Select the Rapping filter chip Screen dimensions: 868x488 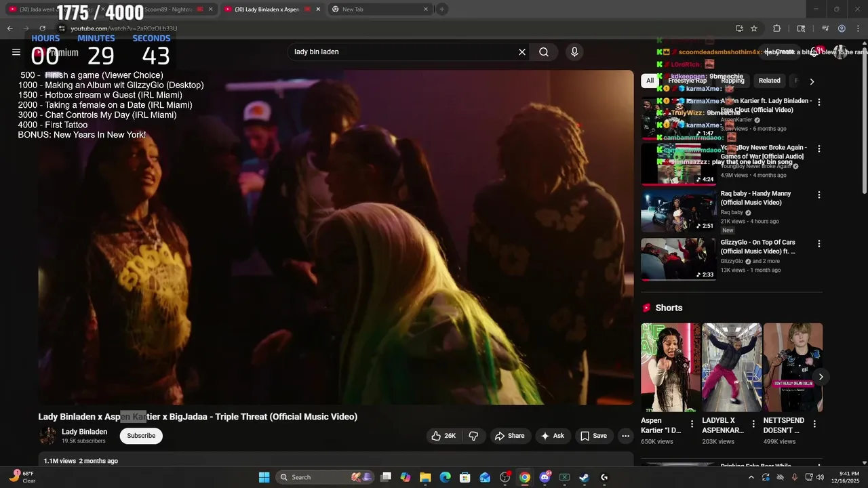732,81
